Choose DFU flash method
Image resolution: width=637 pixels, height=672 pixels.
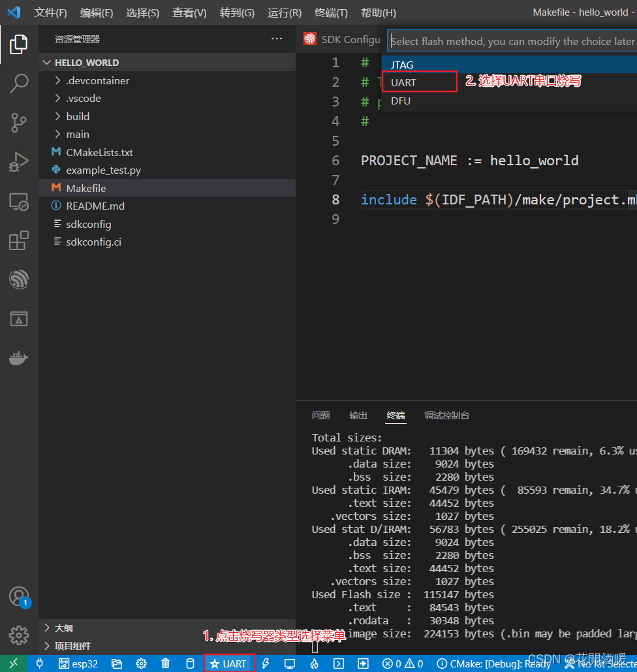[x=509, y=101]
